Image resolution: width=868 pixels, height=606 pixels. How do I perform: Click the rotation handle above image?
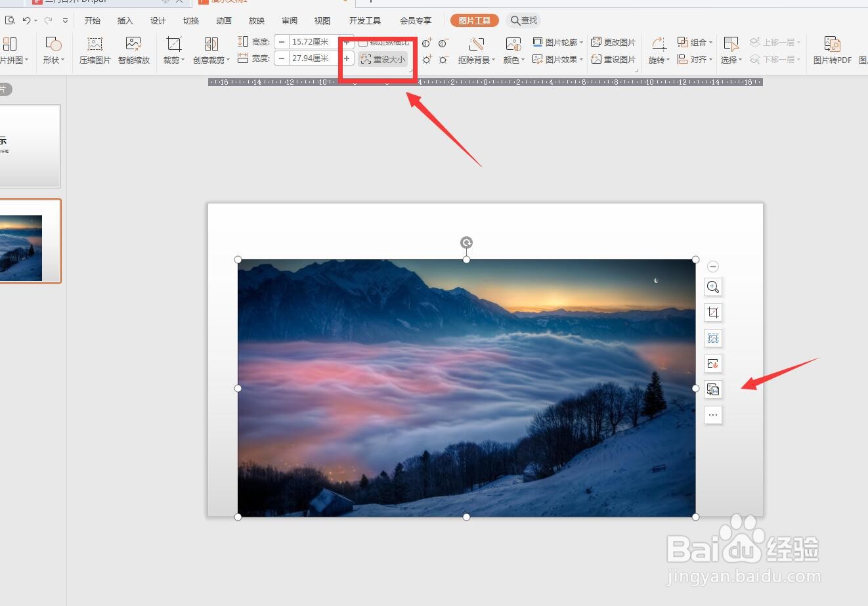tap(466, 243)
